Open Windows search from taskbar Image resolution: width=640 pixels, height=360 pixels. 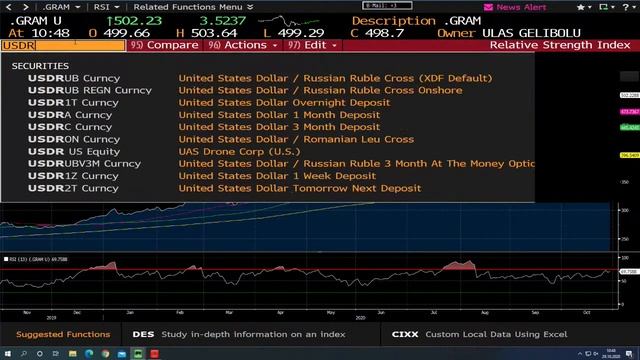pos(24,354)
